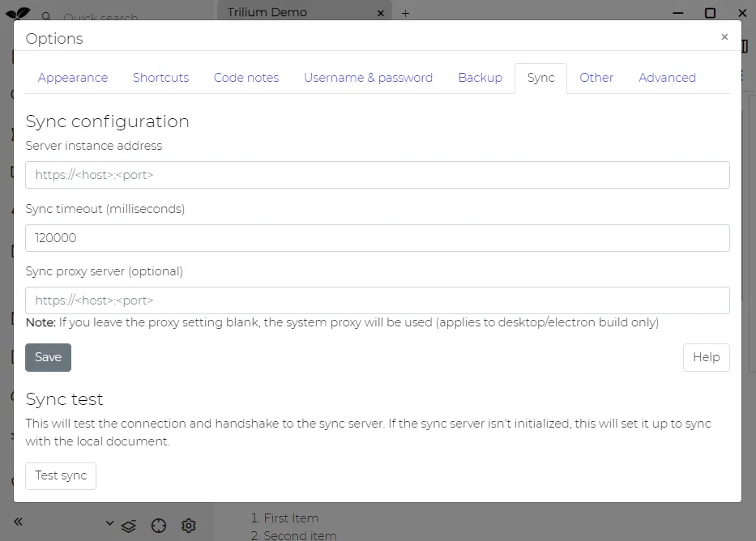Click the Server instance address field

(x=378, y=175)
